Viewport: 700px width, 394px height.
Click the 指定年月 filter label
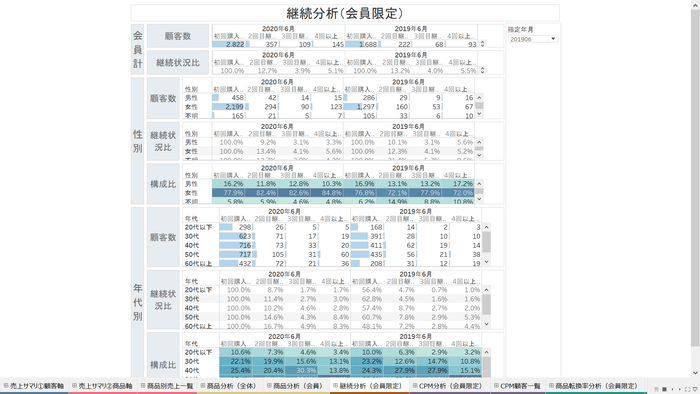click(x=521, y=29)
